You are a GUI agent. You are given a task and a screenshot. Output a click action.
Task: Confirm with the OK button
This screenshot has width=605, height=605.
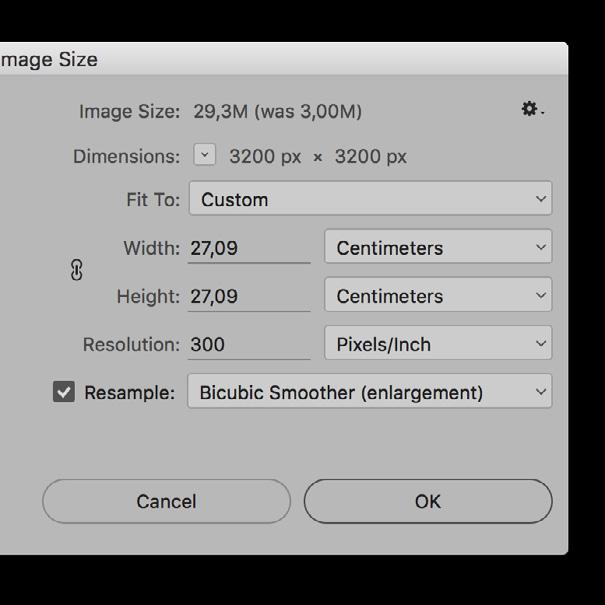click(428, 501)
